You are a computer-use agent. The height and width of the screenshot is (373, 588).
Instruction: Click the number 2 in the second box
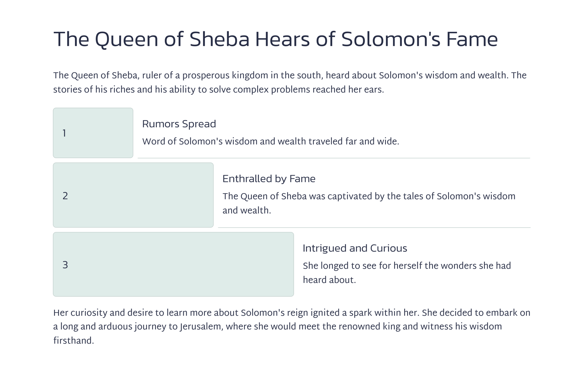65,196
